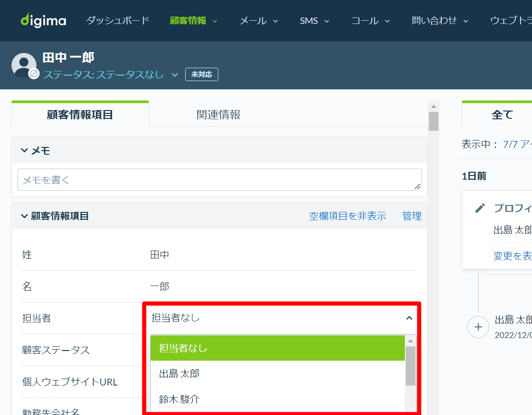The height and width of the screenshot is (415, 532).
Task: Click the 変更を表示 link in the profile card
Action: pyautogui.click(x=512, y=256)
